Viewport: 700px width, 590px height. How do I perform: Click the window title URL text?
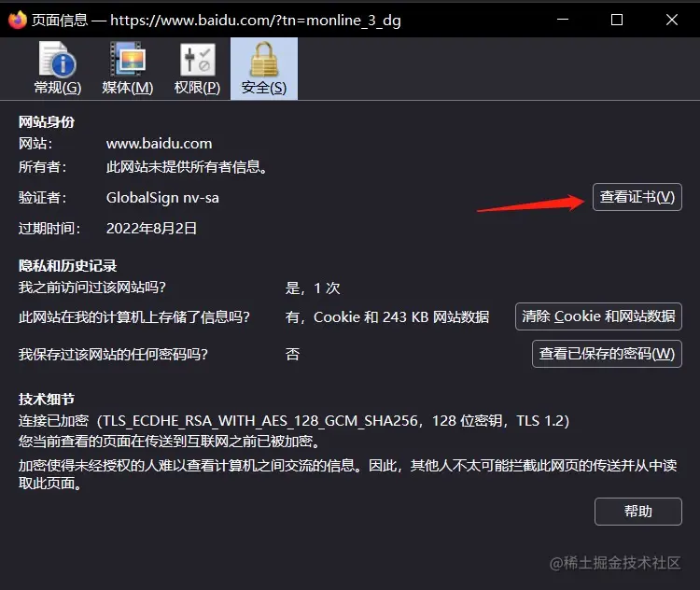(256, 21)
